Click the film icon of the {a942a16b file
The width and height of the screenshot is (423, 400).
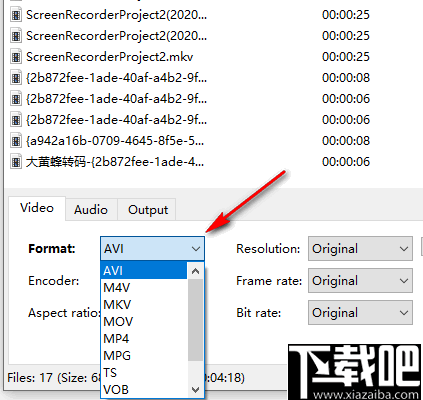pos(16,141)
